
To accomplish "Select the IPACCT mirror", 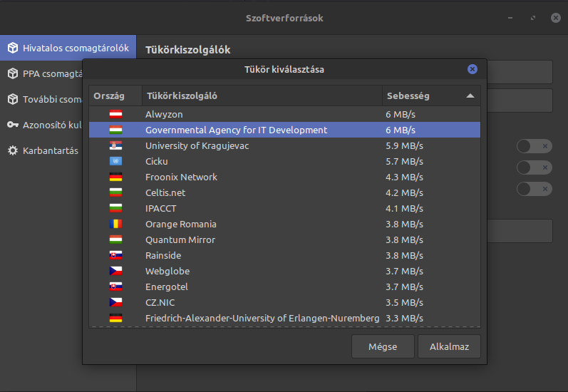I will click(285, 208).
